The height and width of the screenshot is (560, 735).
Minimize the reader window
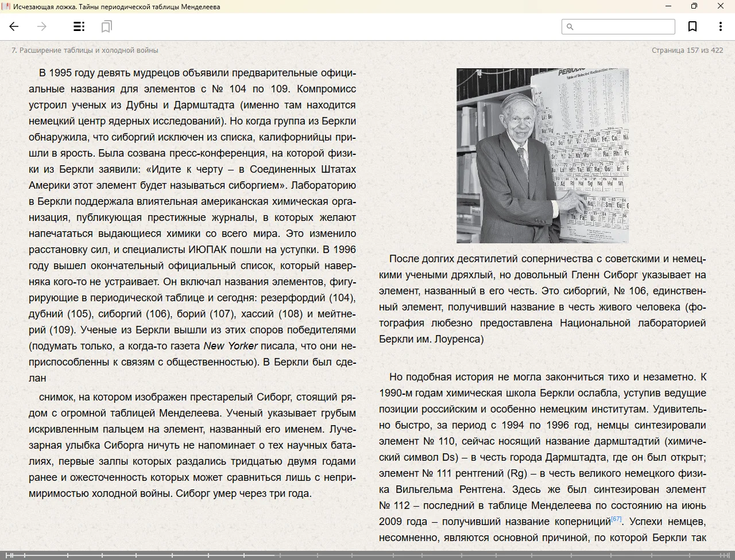pos(668,6)
